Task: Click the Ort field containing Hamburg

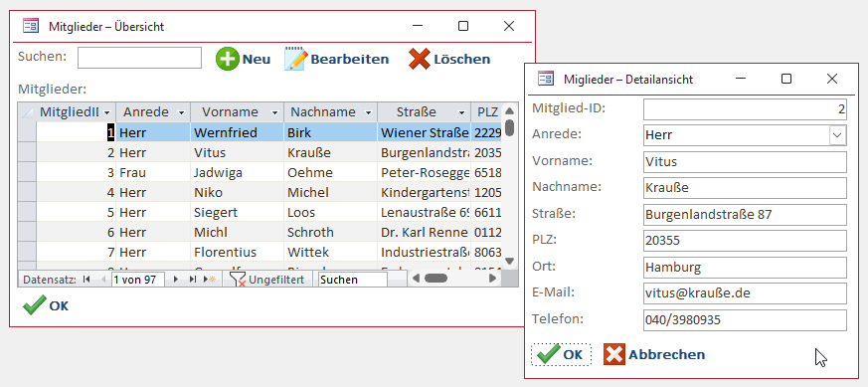Action: pyautogui.click(x=745, y=268)
